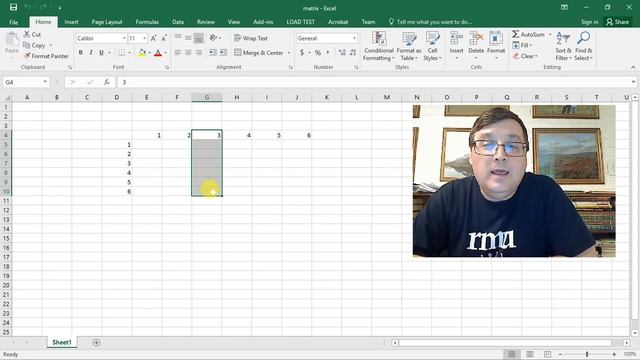Switch to the Insert tab
The height and width of the screenshot is (360, 640).
click(71, 22)
